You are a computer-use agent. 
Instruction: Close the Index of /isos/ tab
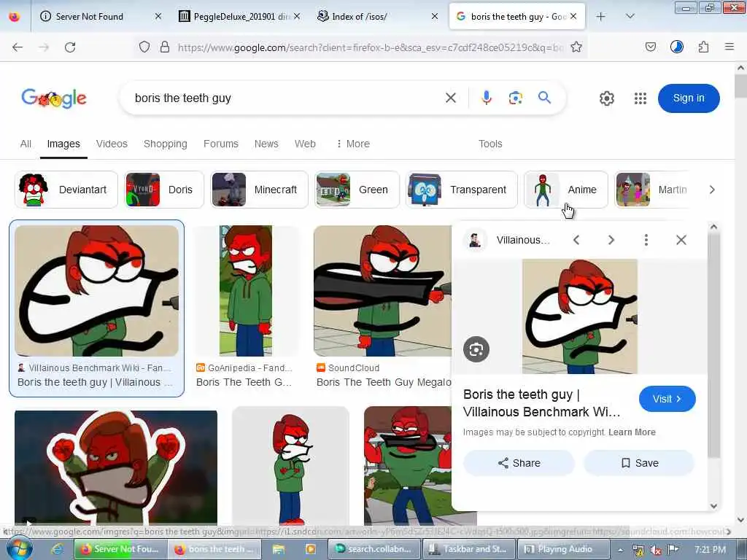pyautogui.click(x=435, y=17)
